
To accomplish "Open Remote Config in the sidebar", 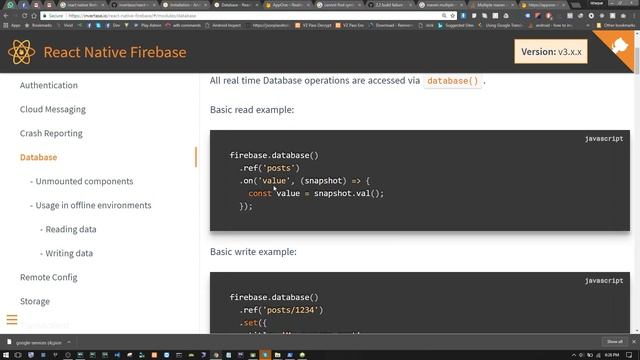I will (x=49, y=278).
